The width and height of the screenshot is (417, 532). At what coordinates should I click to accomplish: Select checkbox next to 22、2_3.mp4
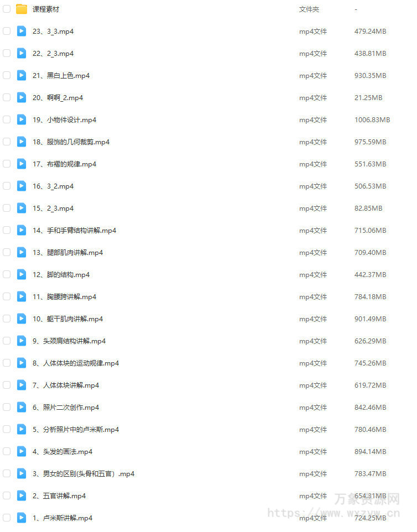[x=7, y=53]
